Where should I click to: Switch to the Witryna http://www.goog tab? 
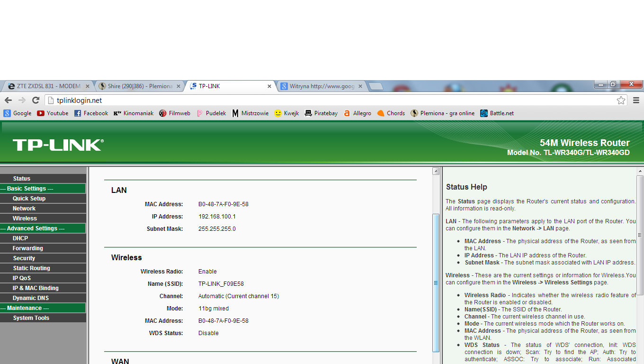click(321, 86)
